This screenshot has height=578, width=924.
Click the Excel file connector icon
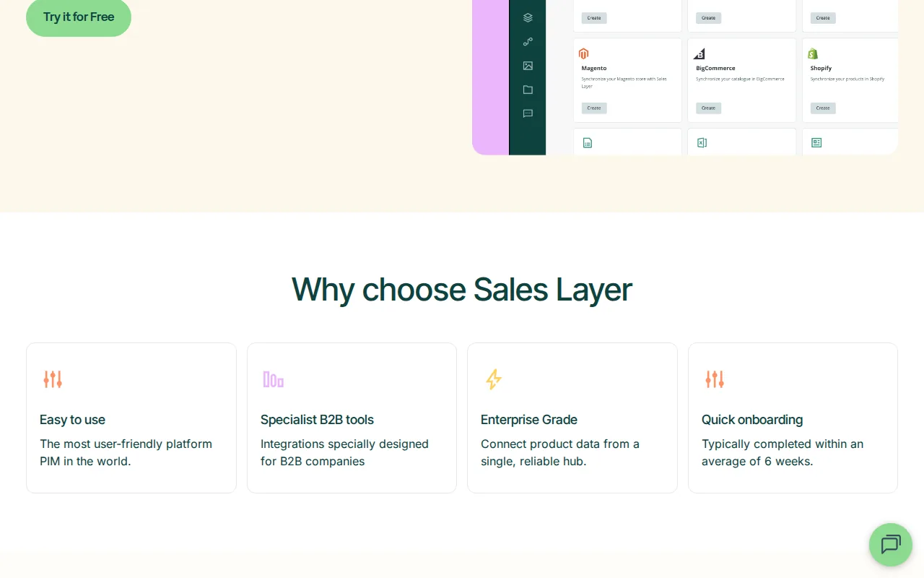[x=702, y=143]
